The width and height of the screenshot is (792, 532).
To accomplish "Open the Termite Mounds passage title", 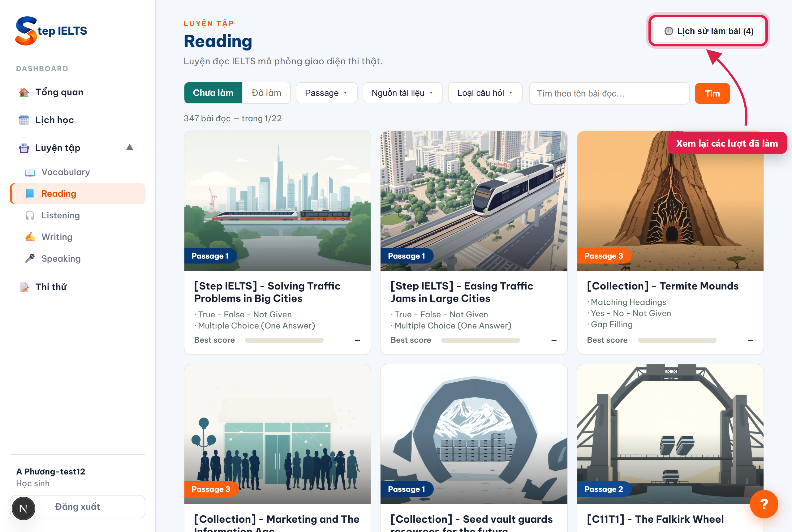I will coord(662,286).
